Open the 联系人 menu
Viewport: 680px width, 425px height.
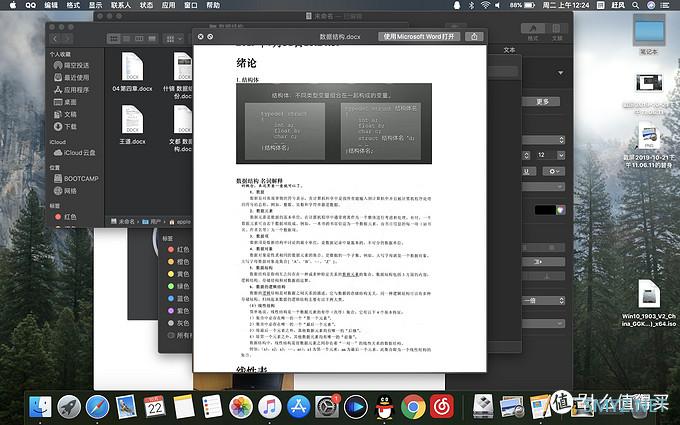(121, 5)
